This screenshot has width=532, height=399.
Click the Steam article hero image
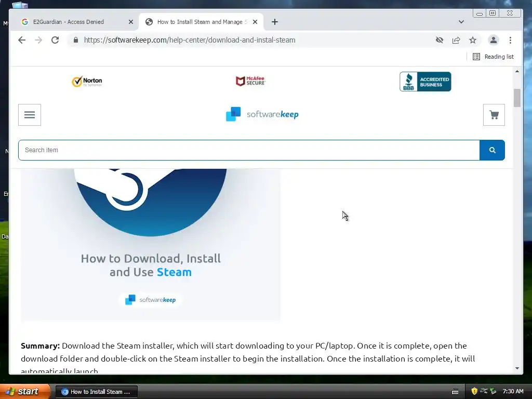click(151, 244)
